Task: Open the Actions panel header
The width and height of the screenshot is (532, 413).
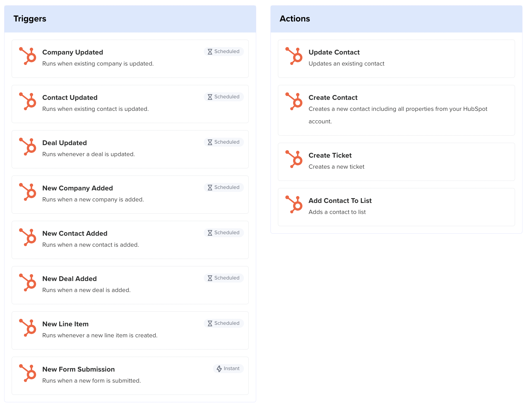Action: [x=295, y=18]
